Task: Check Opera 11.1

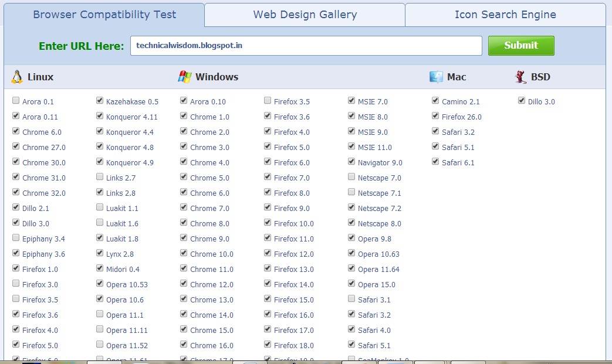Action: (x=100, y=314)
